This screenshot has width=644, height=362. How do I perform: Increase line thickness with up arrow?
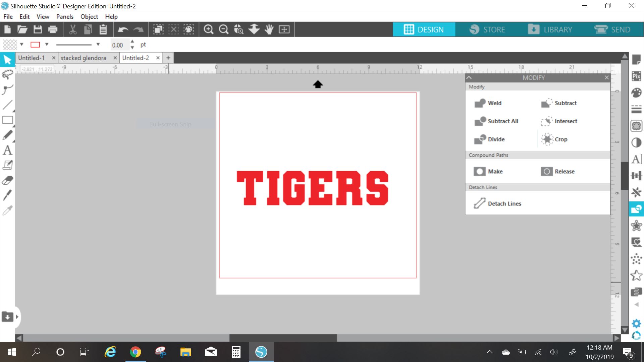click(132, 42)
